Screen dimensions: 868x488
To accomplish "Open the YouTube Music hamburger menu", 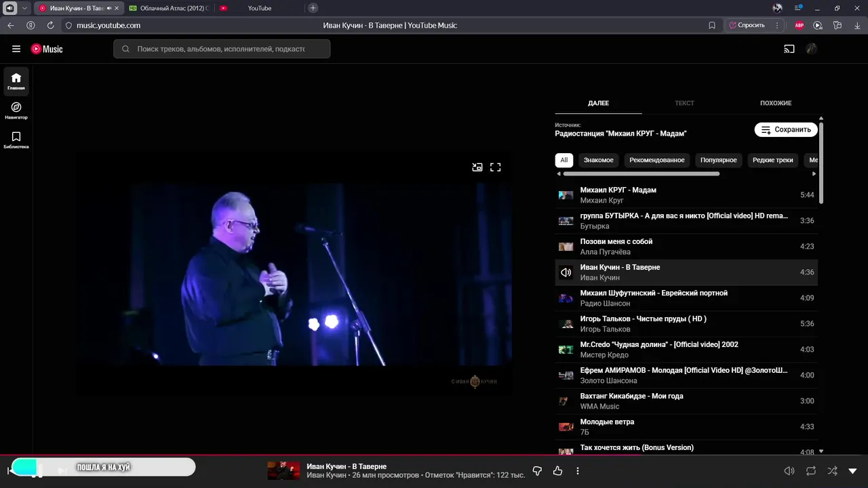I will (16, 49).
